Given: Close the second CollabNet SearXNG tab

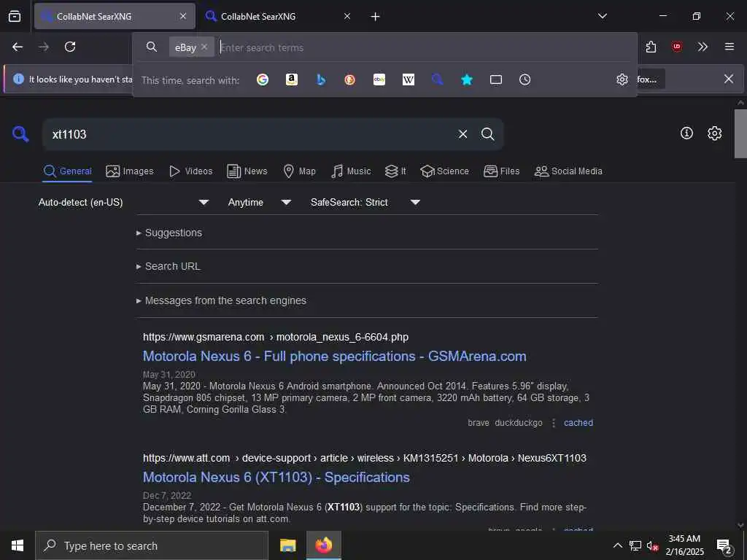Looking at the screenshot, I should (x=347, y=16).
